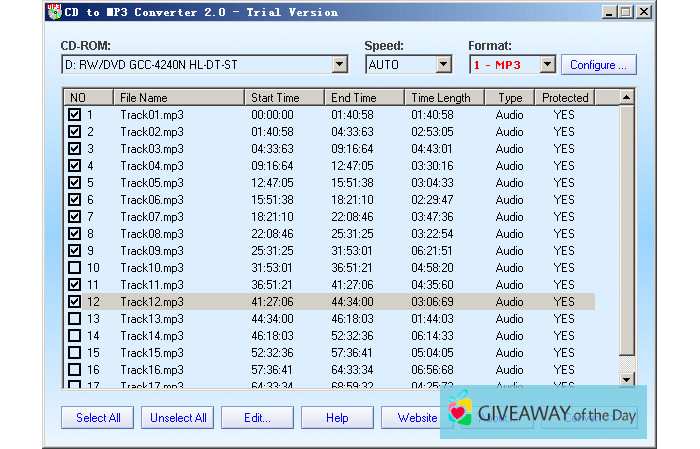
Task: Click end time 41:27:06 of Track11
Action: pos(352,285)
